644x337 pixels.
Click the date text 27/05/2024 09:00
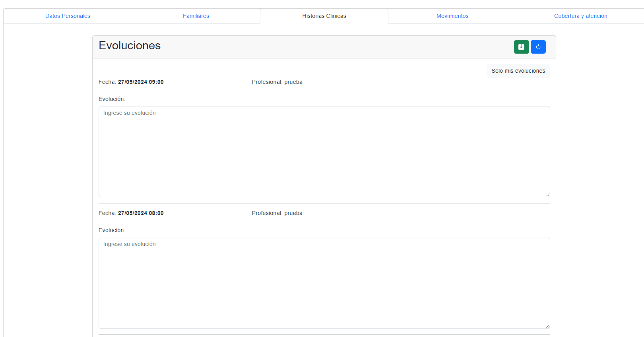click(141, 82)
